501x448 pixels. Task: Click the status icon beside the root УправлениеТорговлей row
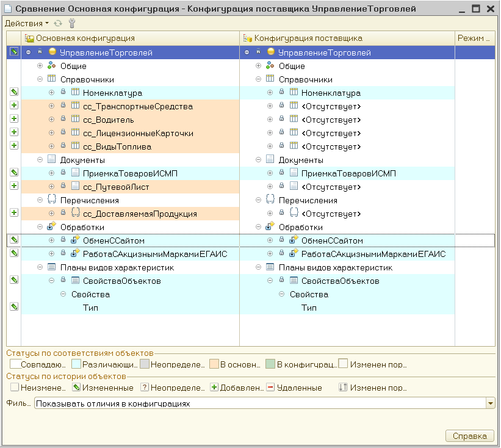tap(13, 52)
